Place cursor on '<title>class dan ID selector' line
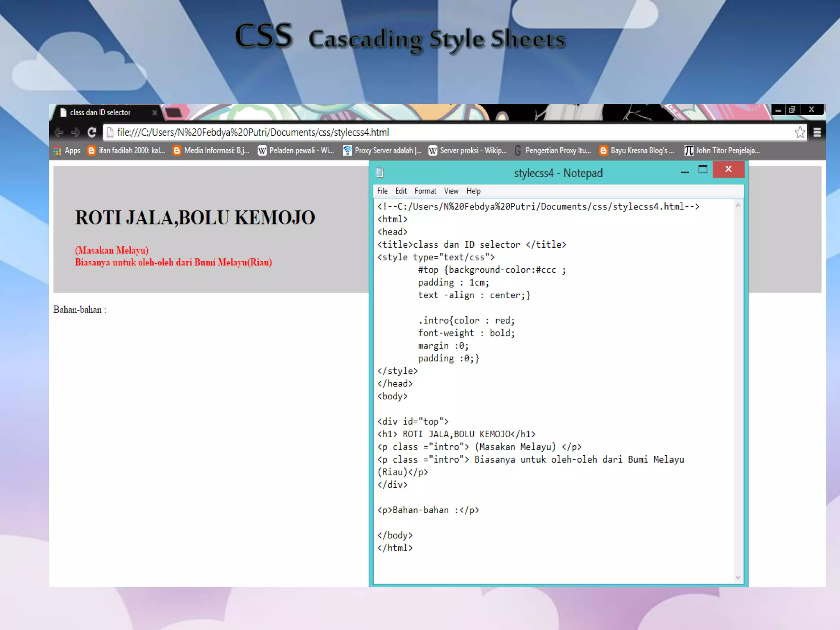840x630 pixels. pyautogui.click(x=472, y=244)
